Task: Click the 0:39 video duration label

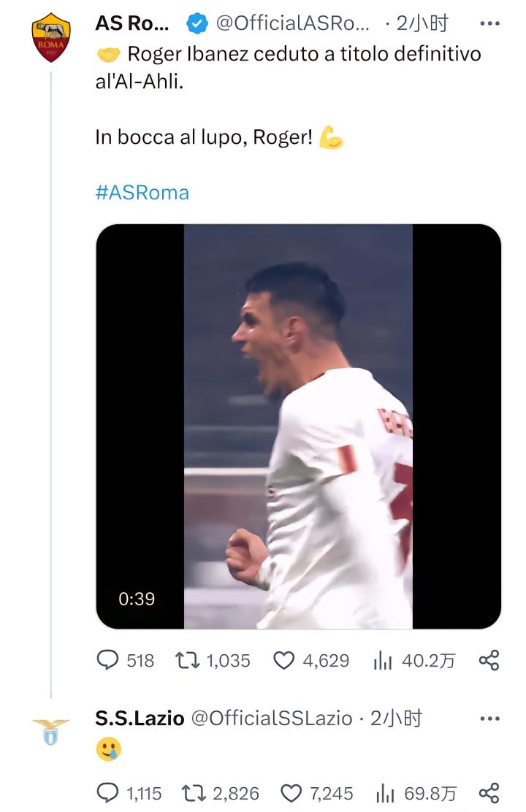Action: (137, 599)
